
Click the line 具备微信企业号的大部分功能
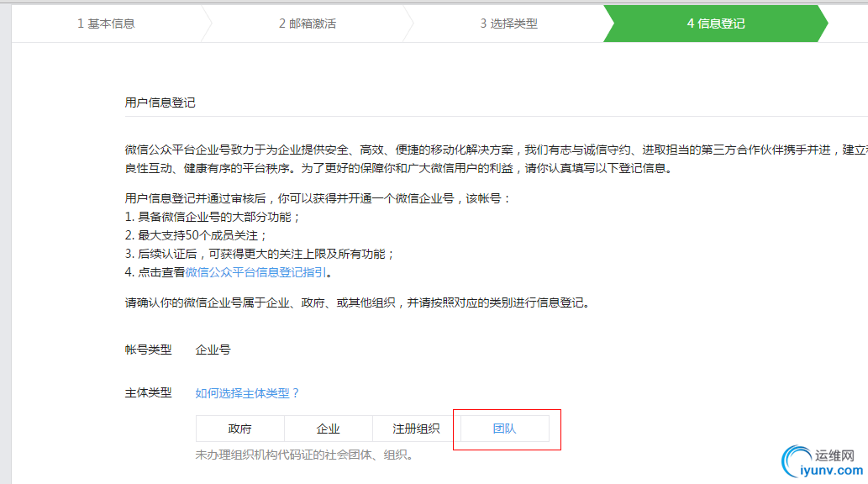click(x=213, y=217)
